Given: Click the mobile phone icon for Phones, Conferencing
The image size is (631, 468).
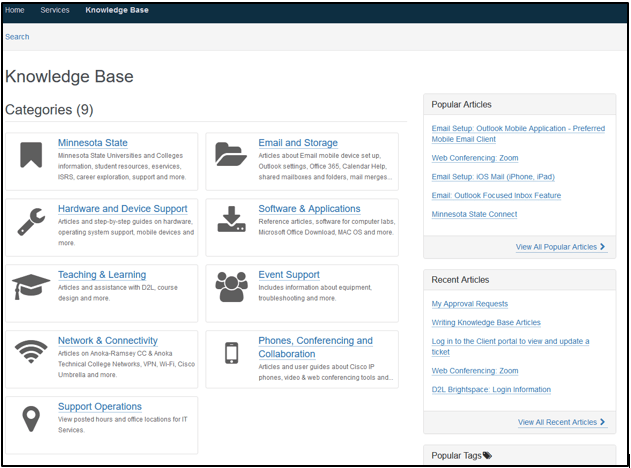Looking at the screenshot, I should (x=231, y=353).
